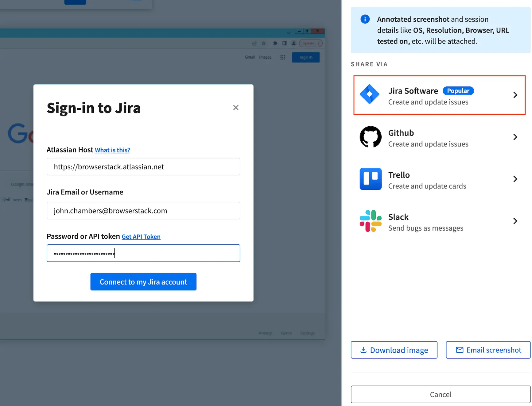This screenshot has width=532, height=406.
Task: Click the info icon in the annotation banner
Action: click(365, 19)
